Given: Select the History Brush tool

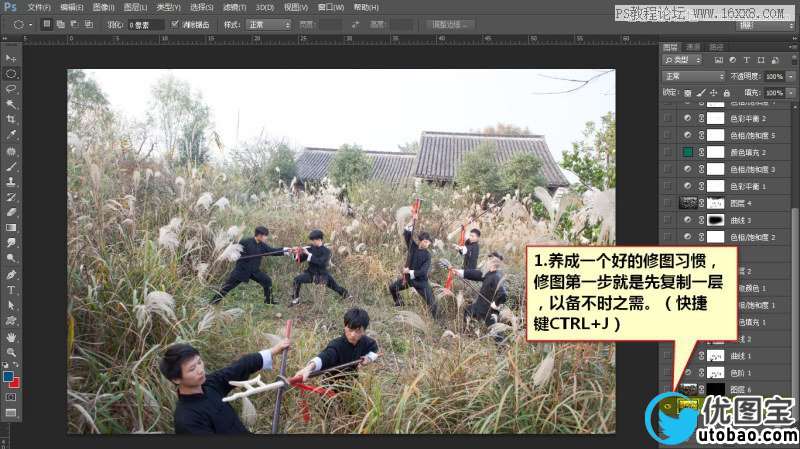Looking at the screenshot, I should [x=11, y=197].
